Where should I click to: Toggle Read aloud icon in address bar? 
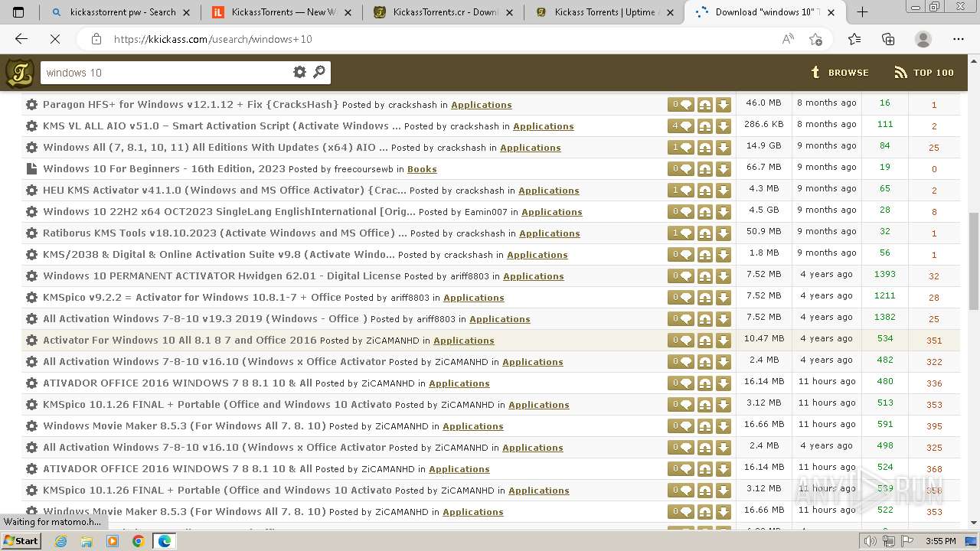788,39
